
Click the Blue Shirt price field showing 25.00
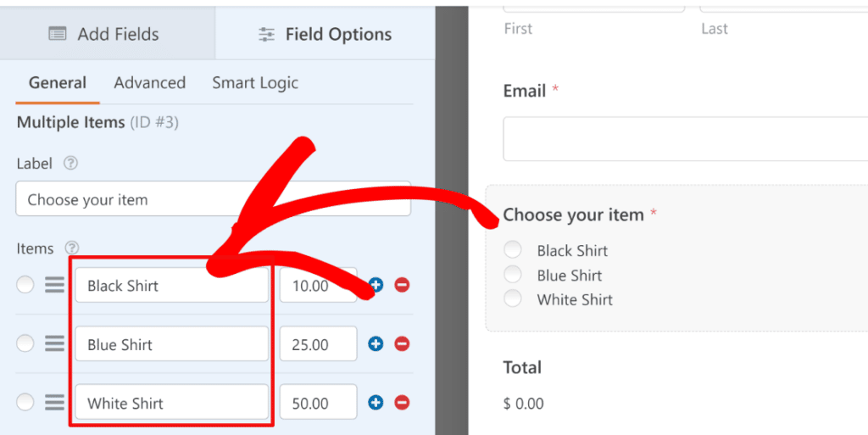(x=318, y=345)
